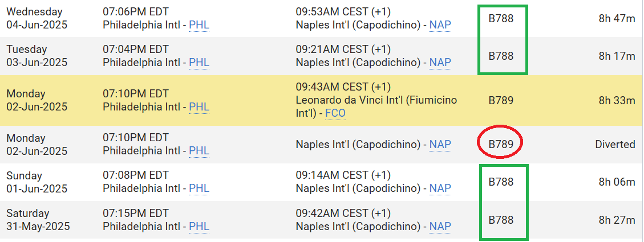
Task: Select the 8h 06m duration on Sunday
Action: click(x=617, y=182)
